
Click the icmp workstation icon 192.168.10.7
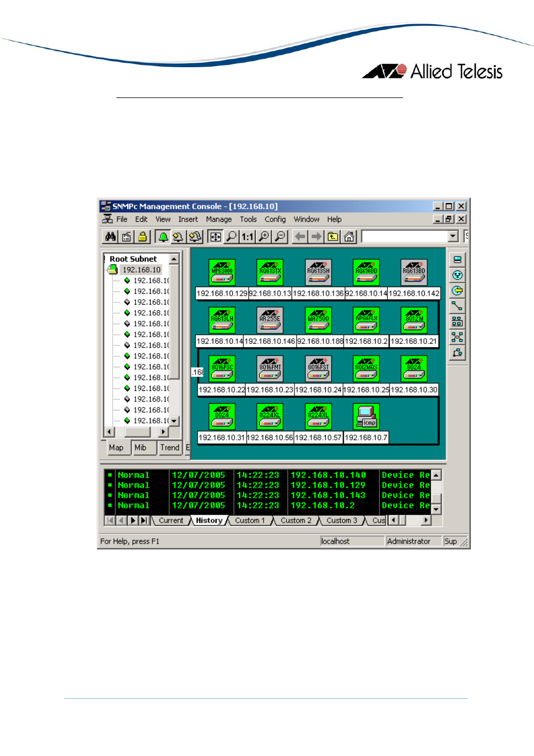[367, 417]
